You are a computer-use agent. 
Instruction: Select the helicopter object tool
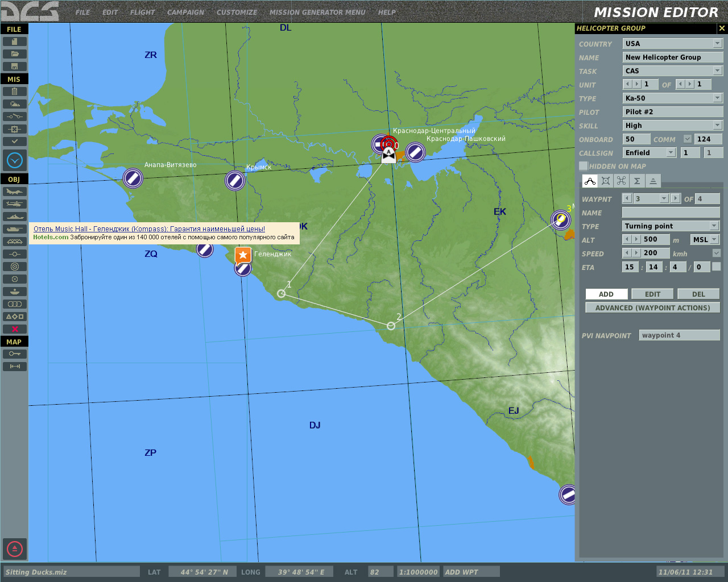[14, 204]
